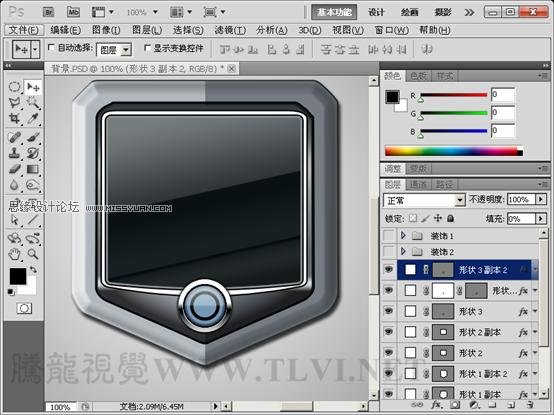Viewport: 554px width, 415px height.
Task: Open the 文件(F) menu
Action: [24, 30]
